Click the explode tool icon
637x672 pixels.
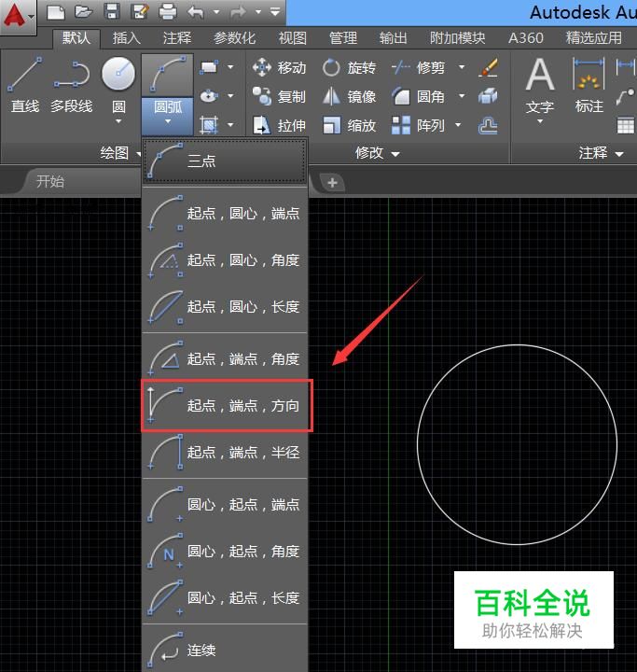pos(488,96)
